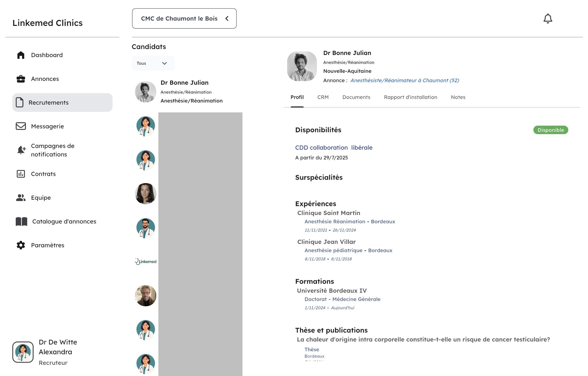Screen dimensions: 588x376
Task: Switch to the Notes tab
Action: pos(458,97)
